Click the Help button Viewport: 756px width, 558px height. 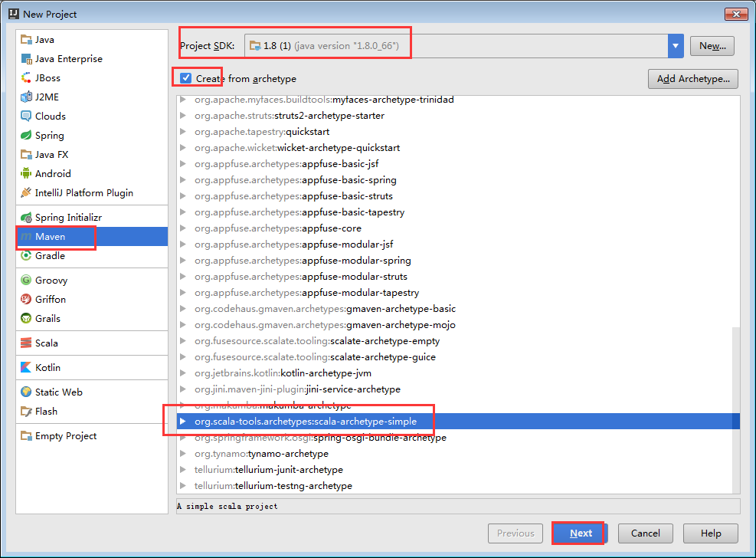(x=711, y=533)
